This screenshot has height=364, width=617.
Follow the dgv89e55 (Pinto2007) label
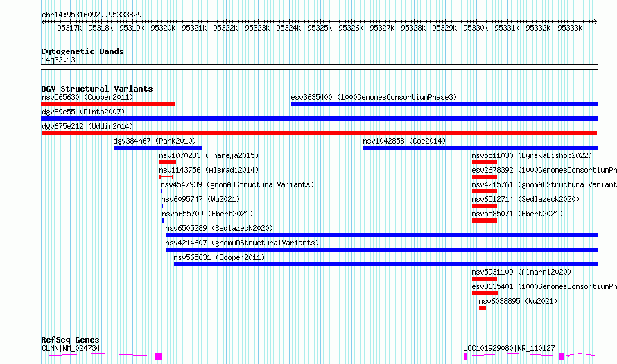(x=83, y=112)
